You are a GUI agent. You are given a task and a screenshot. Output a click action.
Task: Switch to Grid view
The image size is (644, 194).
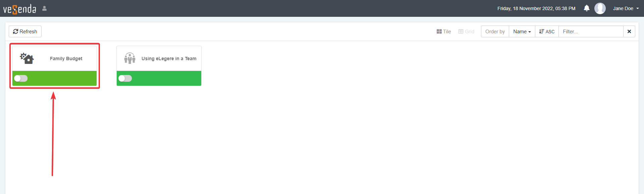pos(466,32)
